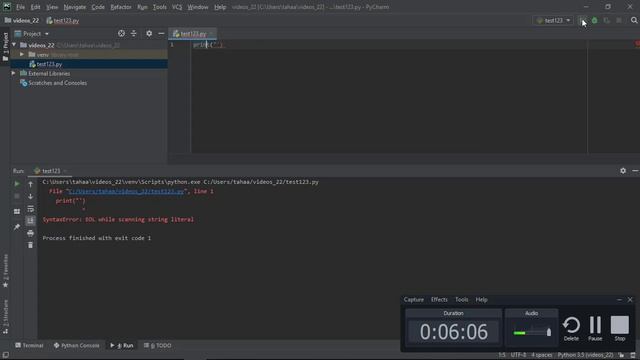This screenshot has height=360, width=640.
Task: Open the recorder Capture menu
Action: coord(413,300)
